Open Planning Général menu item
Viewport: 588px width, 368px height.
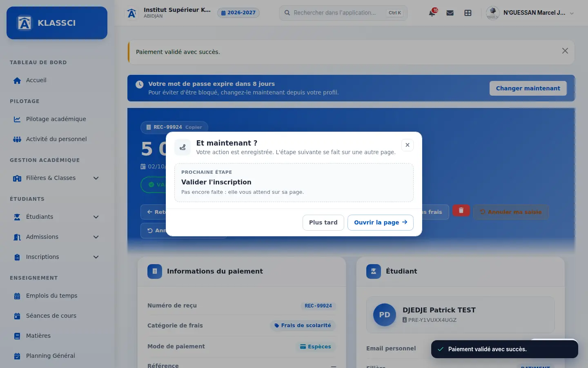[57, 356]
